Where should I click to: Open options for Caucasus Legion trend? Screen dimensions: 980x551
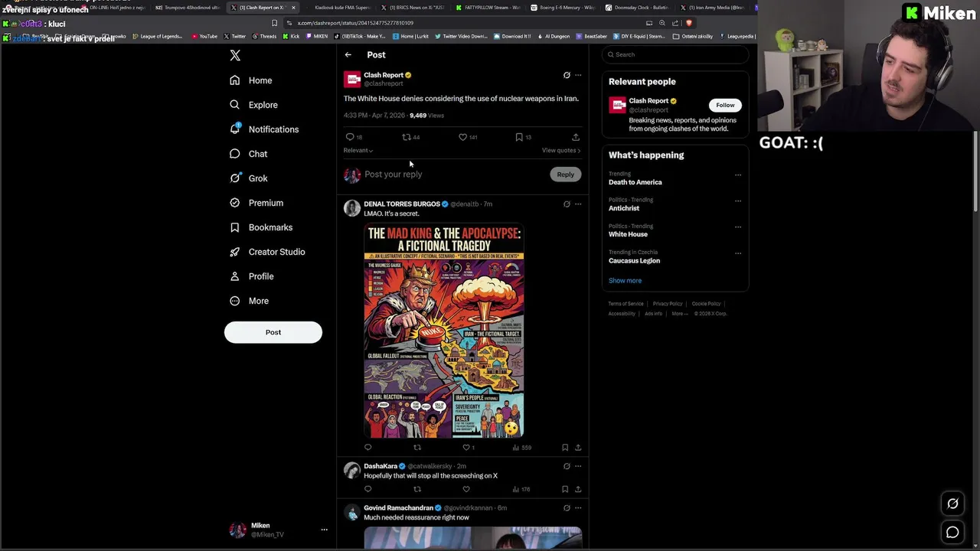[738, 253]
